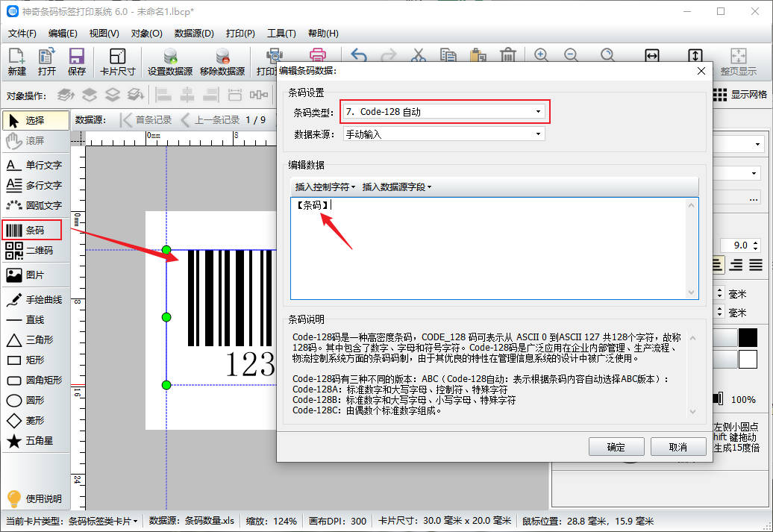Select the 多行文字 multi-line text tool
Image resolution: width=773 pixels, height=532 pixels.
[34, 185]
